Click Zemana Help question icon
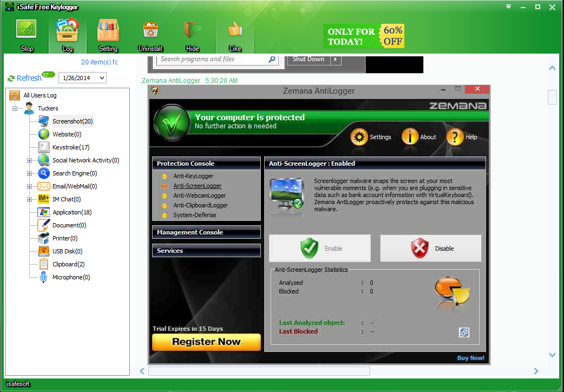This screenshot has width=564, height=392. point(455,137)
